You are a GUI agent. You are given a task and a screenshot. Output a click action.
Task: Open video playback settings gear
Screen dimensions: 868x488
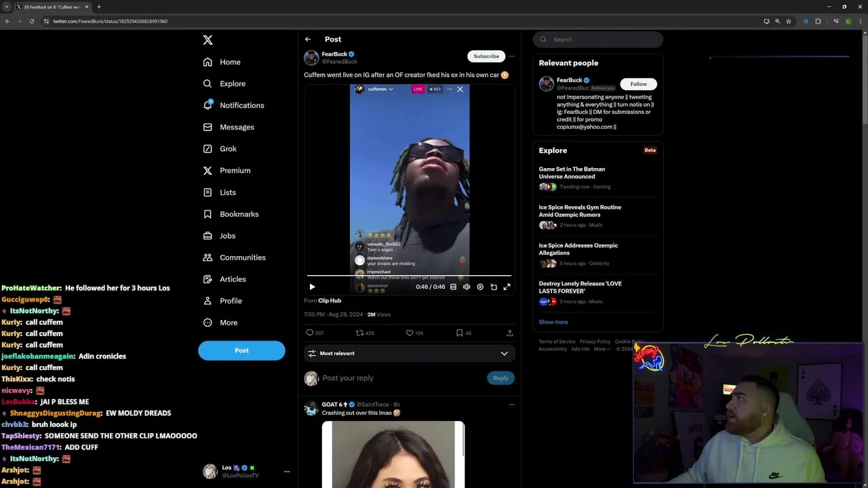[x=480, y=287]
